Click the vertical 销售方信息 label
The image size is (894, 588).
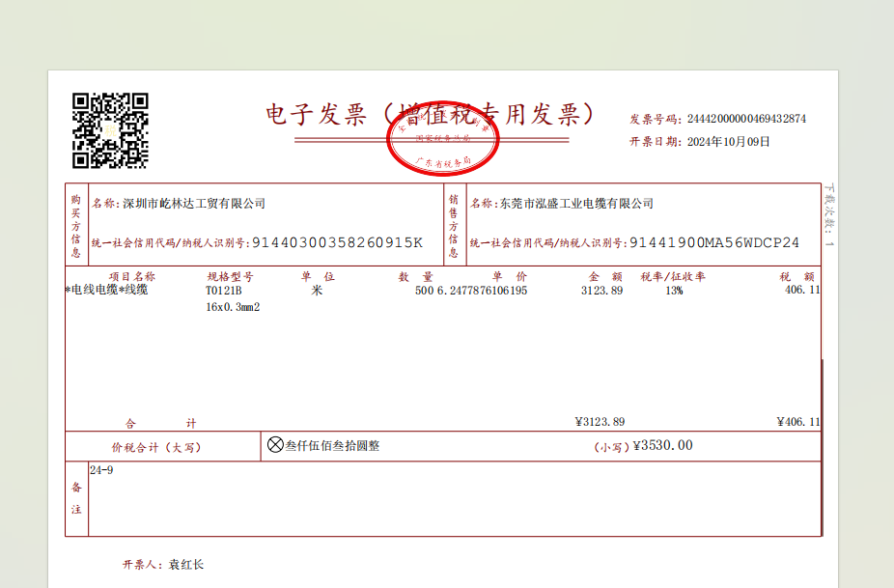[x=453, y=225]
